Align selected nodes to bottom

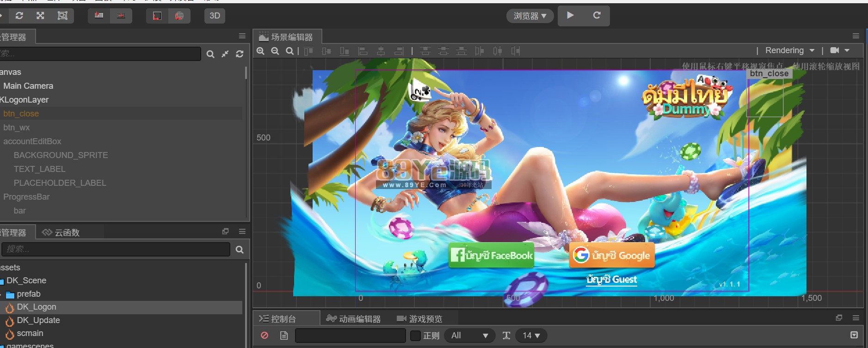tap(345, 51)
